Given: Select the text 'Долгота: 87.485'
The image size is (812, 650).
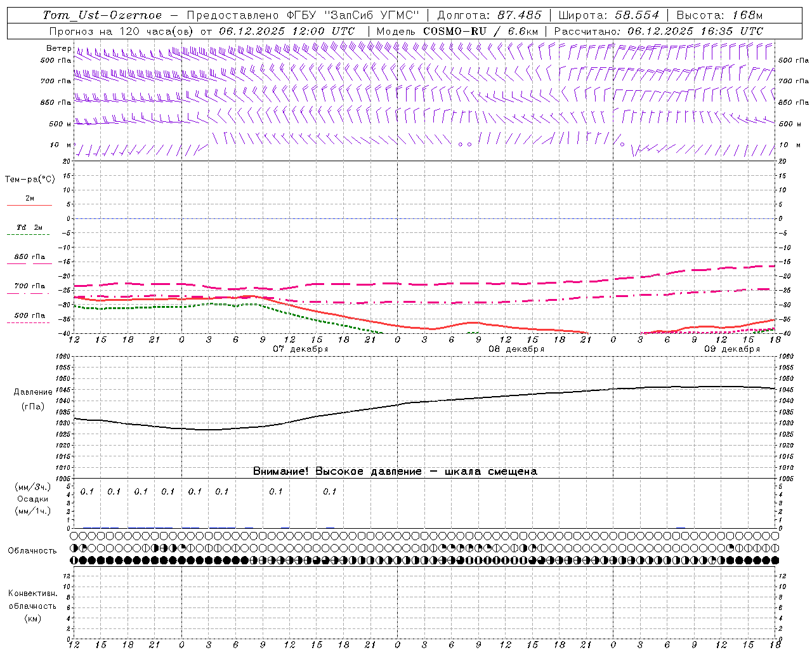Looking at the screenshot, I should click(490, 15).
